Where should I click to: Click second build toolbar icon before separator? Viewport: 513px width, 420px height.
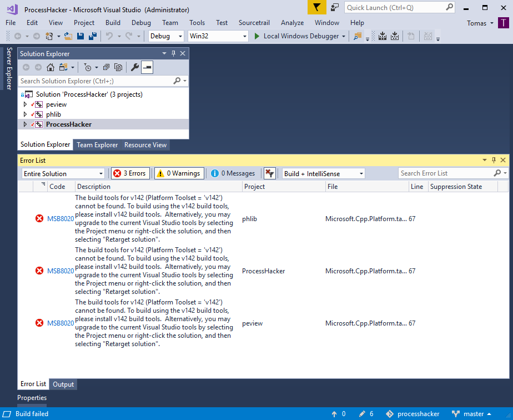point(395,36)
